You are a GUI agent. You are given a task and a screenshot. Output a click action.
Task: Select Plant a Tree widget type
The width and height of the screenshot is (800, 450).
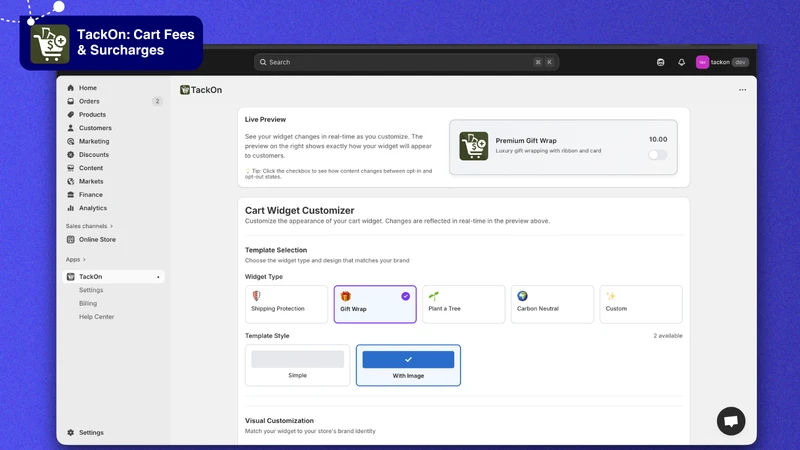point(464,304)
